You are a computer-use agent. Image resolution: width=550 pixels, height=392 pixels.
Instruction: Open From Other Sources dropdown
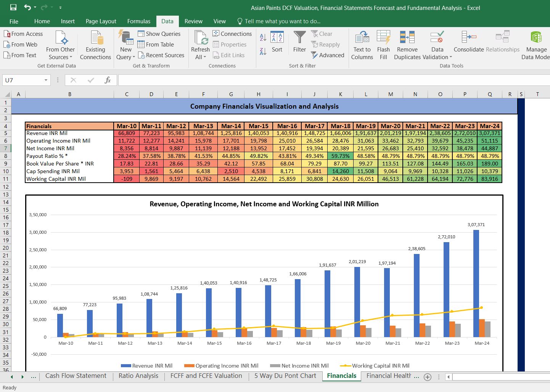coord(60,45)
